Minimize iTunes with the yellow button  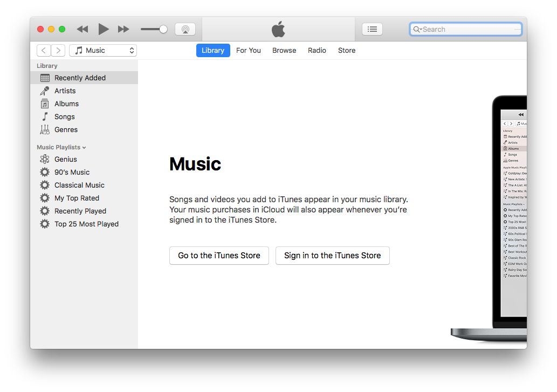pos(51,29)
